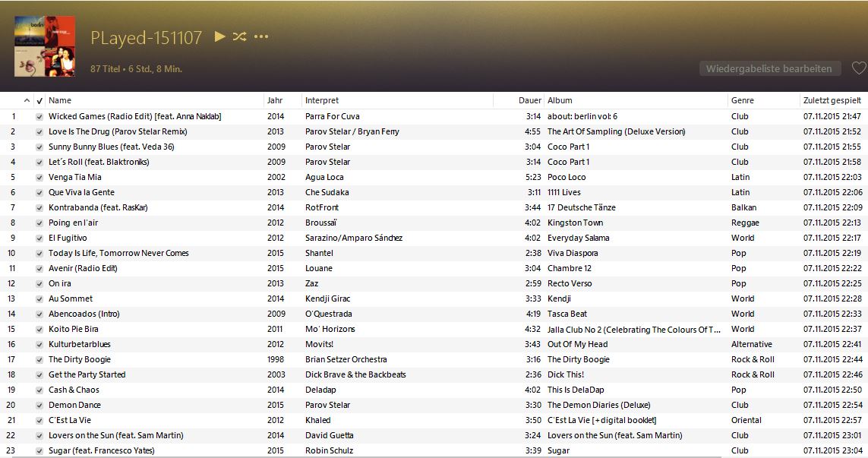This screenshot has width=868, height=458.
Task: Uncheck the Venga Tia Mia checkbox
Action: click(39, 178)
